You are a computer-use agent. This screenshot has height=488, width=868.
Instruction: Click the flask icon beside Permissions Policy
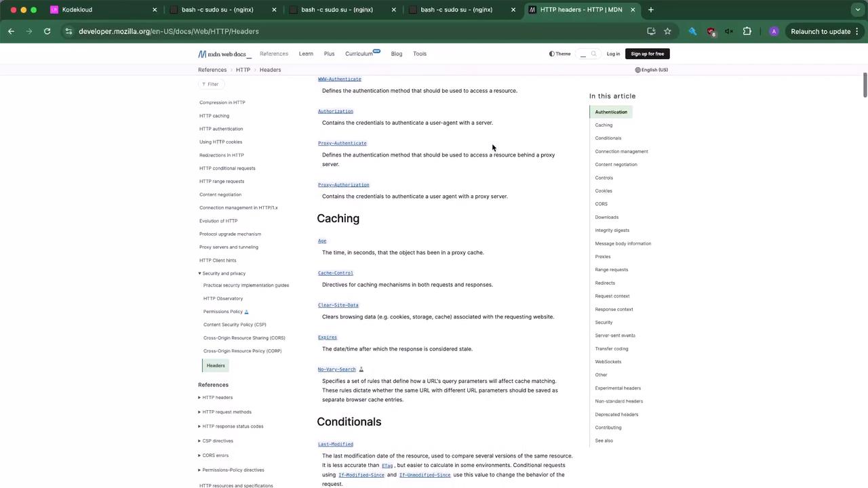[246, 312]
